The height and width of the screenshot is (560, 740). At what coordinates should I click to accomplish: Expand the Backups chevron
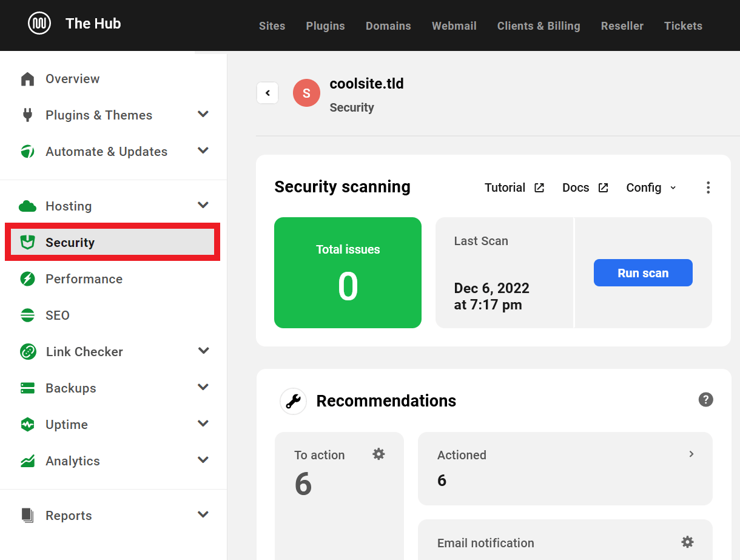203,387
